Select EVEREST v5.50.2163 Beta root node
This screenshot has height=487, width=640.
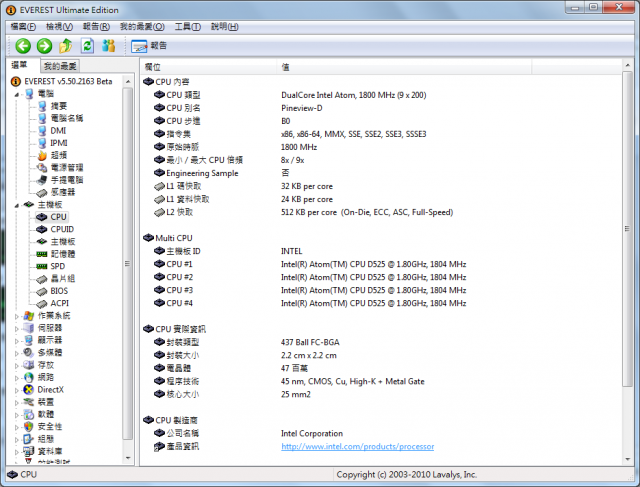pyautogui.click(x=68, y=81)
